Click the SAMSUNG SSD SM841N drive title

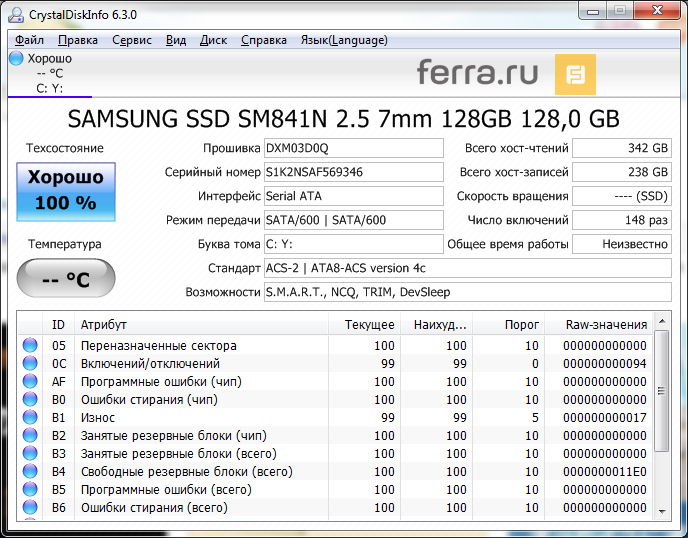click(344, 119)
